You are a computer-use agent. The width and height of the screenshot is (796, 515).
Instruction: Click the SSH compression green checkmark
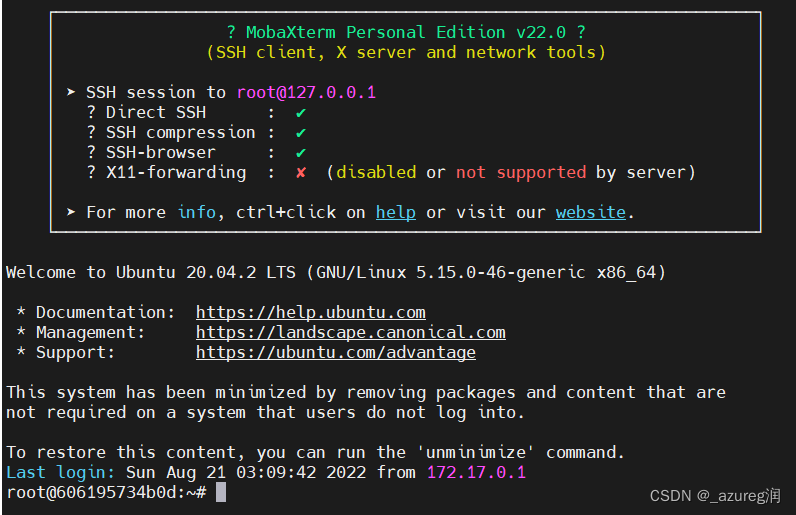pos(301,133)
